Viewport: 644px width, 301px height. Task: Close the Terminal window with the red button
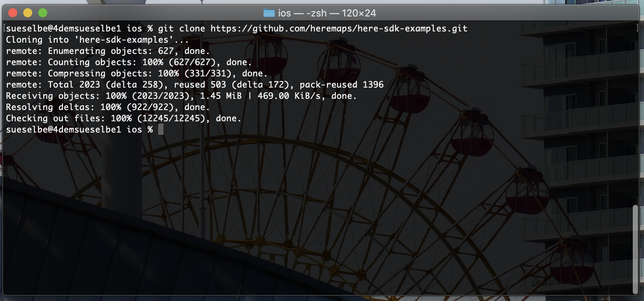pos(13,13)
